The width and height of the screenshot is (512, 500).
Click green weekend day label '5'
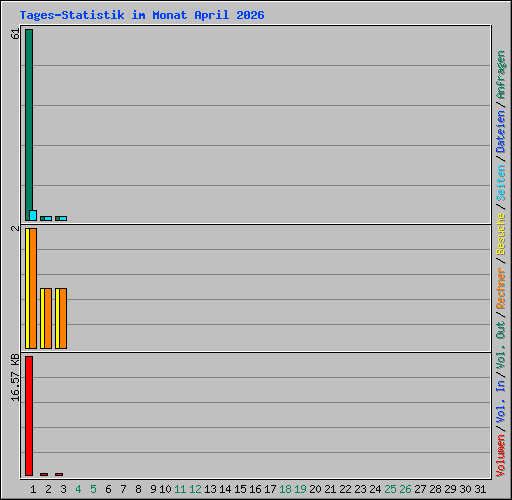point(93,489)
